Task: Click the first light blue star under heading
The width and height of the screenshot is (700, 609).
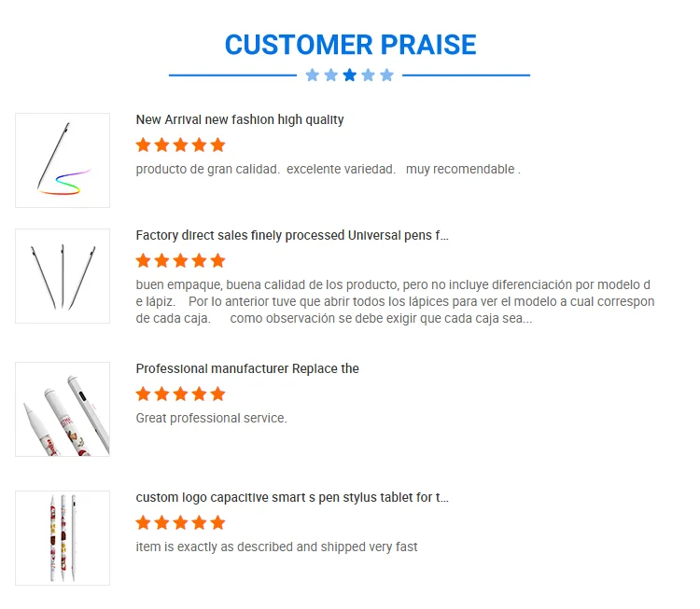Action: click(313, 76)
